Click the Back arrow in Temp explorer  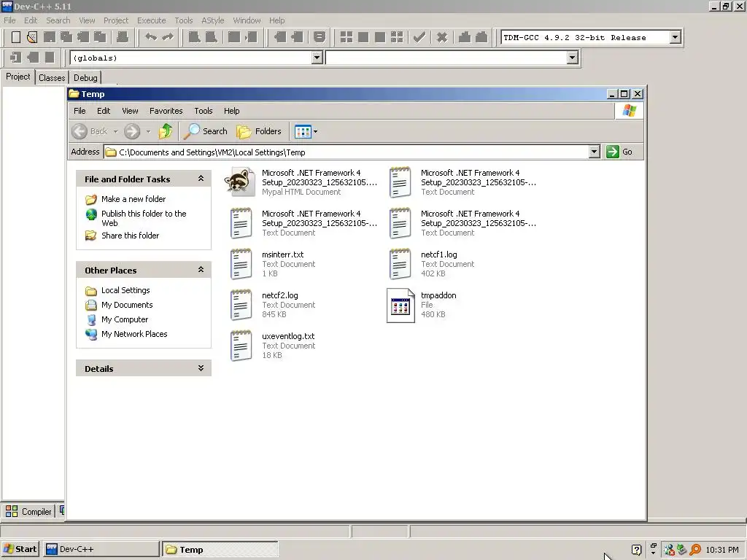click(x=80, y=131)
